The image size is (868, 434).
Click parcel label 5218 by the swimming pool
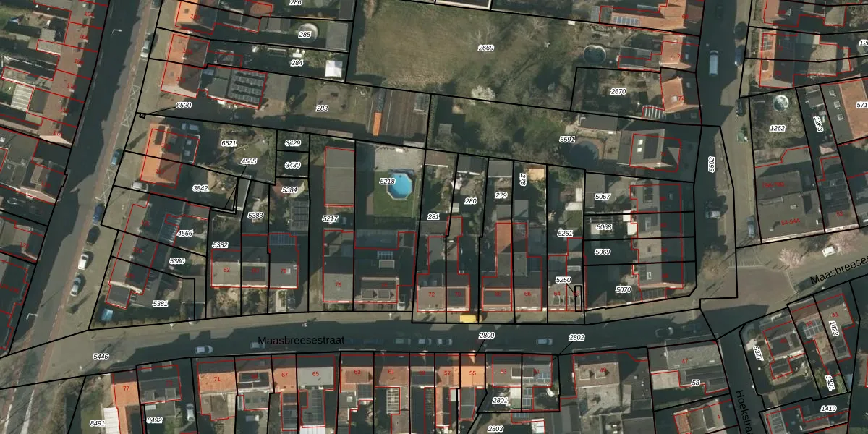[x=387, y=181]
